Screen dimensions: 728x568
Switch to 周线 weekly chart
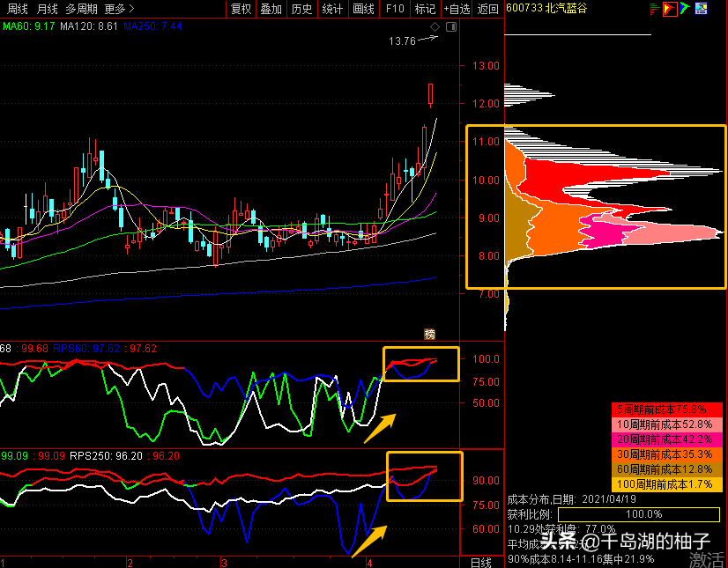17,9
